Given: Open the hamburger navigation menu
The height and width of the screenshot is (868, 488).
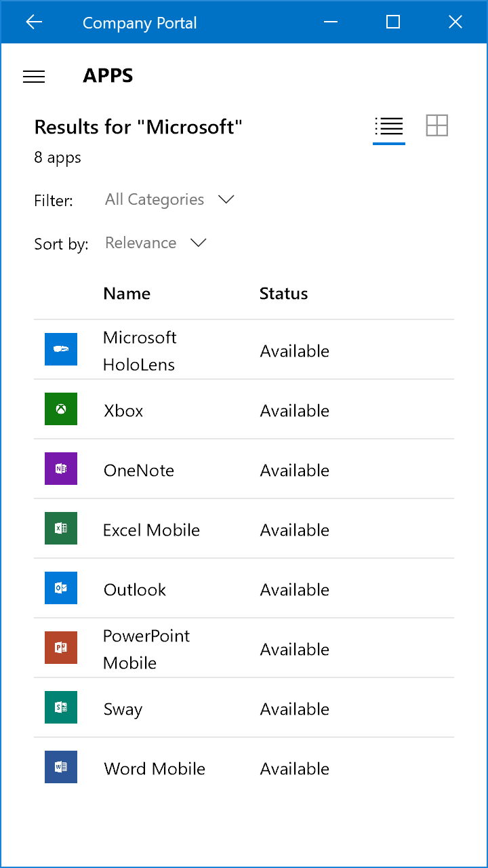Looking at the screenshot, I should tap(34, 77).
